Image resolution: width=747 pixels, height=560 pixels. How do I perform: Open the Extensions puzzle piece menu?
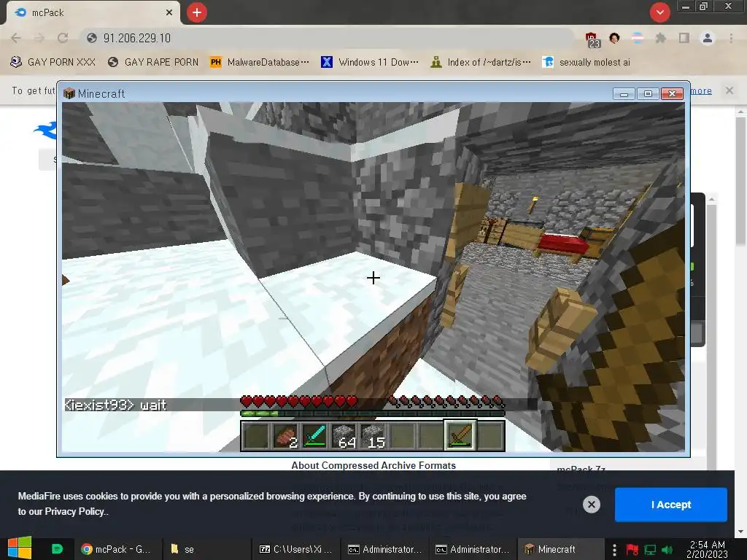pyautogui.click(x=660, y=38)
